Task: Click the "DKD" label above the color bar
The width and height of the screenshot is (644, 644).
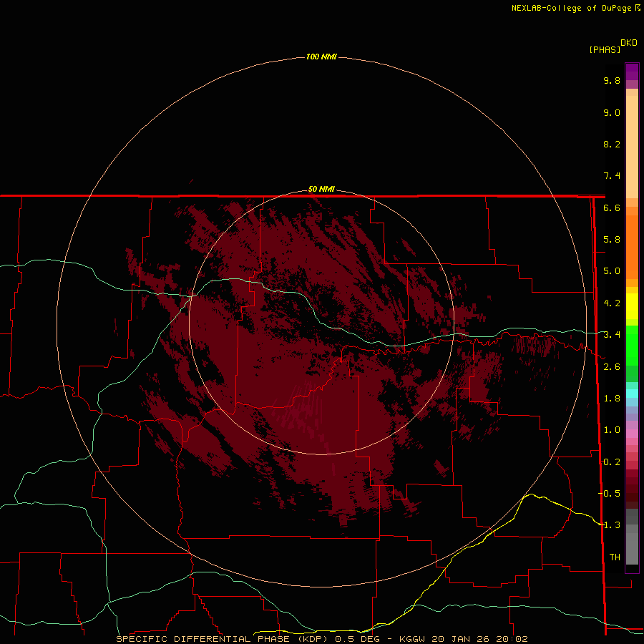Action: click(628, 42)
